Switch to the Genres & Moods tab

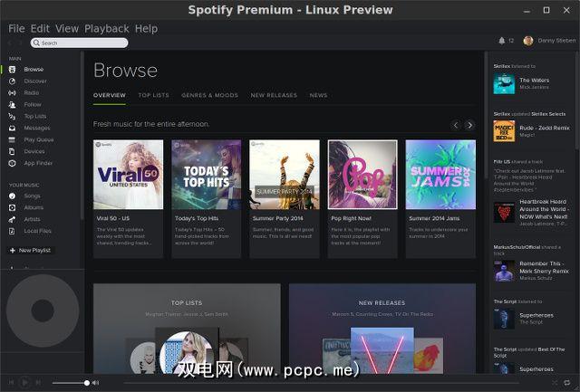pos(209,95)
